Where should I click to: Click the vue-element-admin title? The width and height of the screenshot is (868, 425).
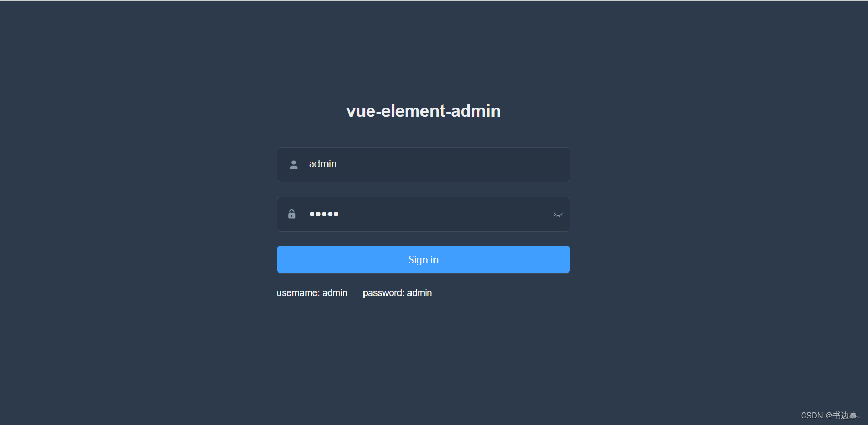point(423,111)
